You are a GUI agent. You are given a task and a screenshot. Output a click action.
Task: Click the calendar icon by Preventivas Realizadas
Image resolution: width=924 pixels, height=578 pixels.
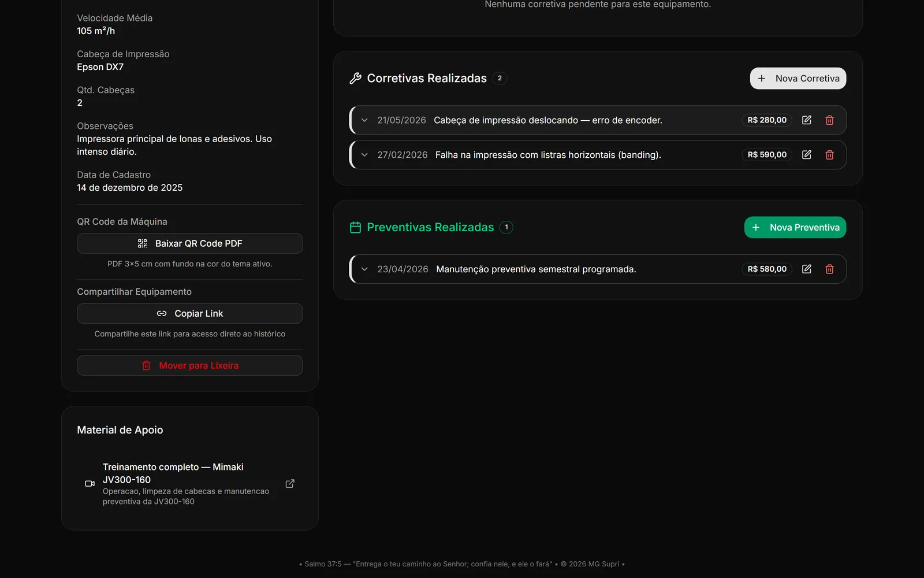[x=355, y=228]
